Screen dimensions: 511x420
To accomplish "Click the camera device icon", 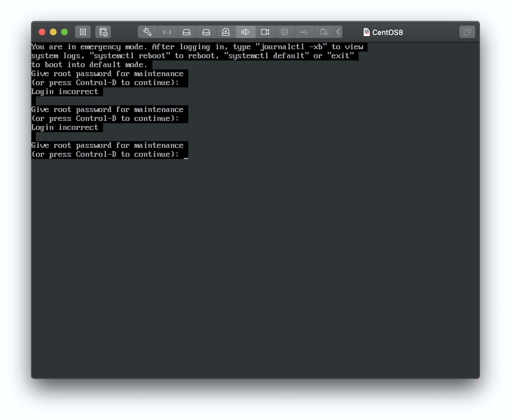I will pos(265,32).
